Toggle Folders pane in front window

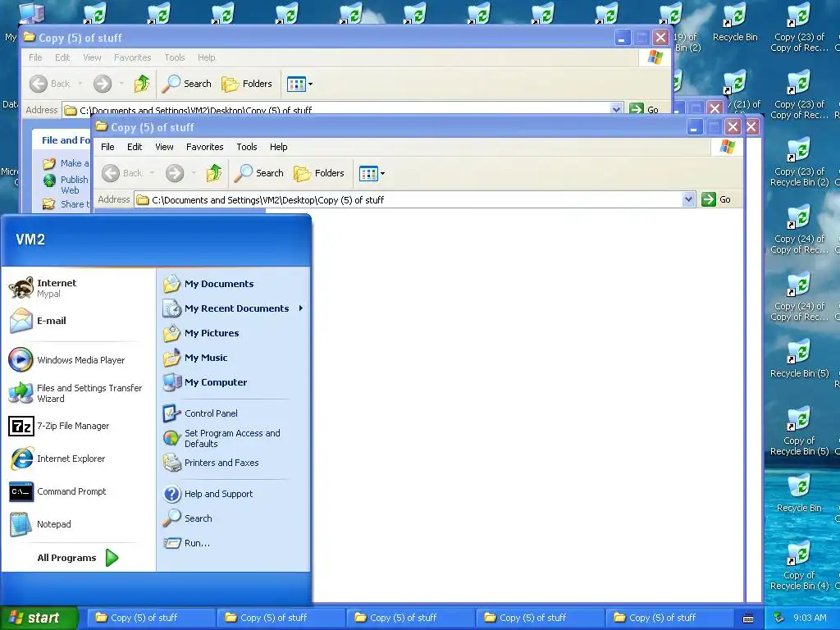point(319,173)
